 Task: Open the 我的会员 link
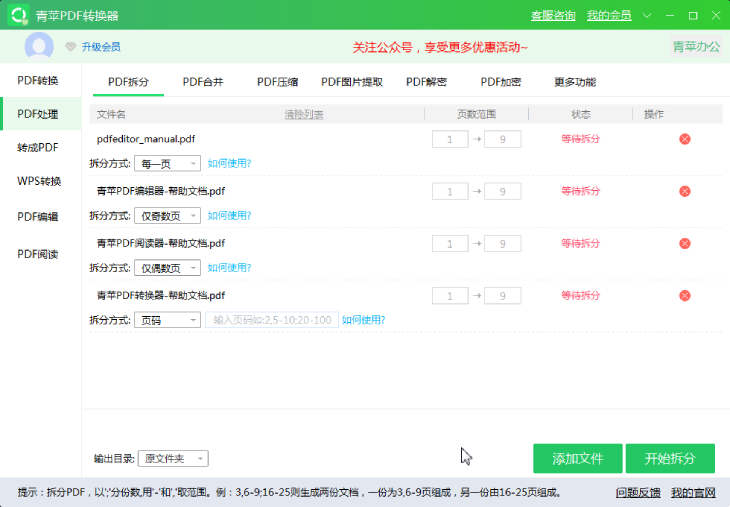tap(609, 16)
